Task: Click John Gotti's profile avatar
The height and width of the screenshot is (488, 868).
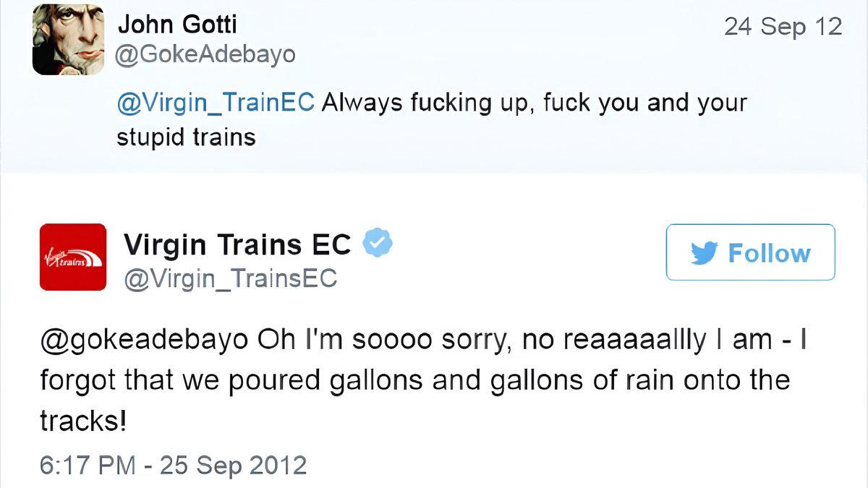Action: click(68, 40)
